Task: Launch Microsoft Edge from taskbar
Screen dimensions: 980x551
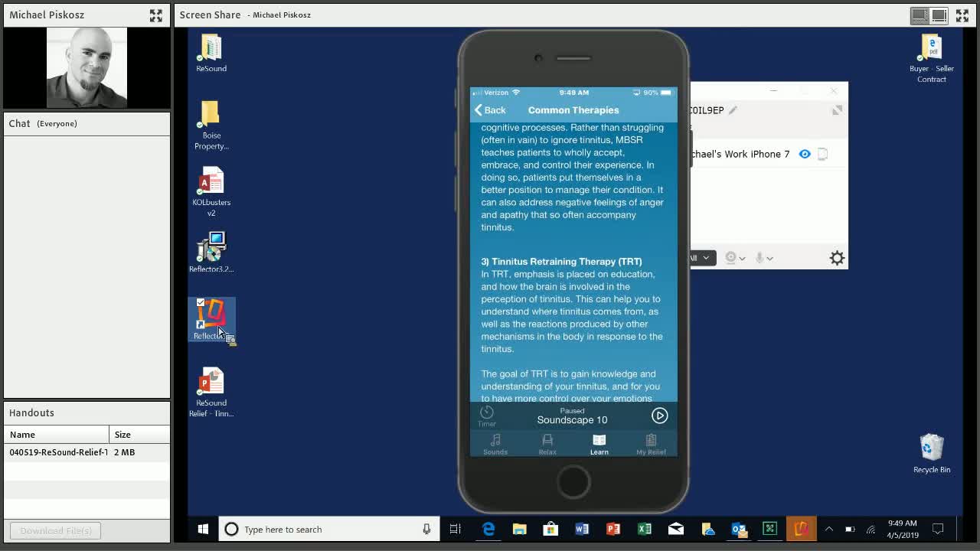Action: point(488,529)
